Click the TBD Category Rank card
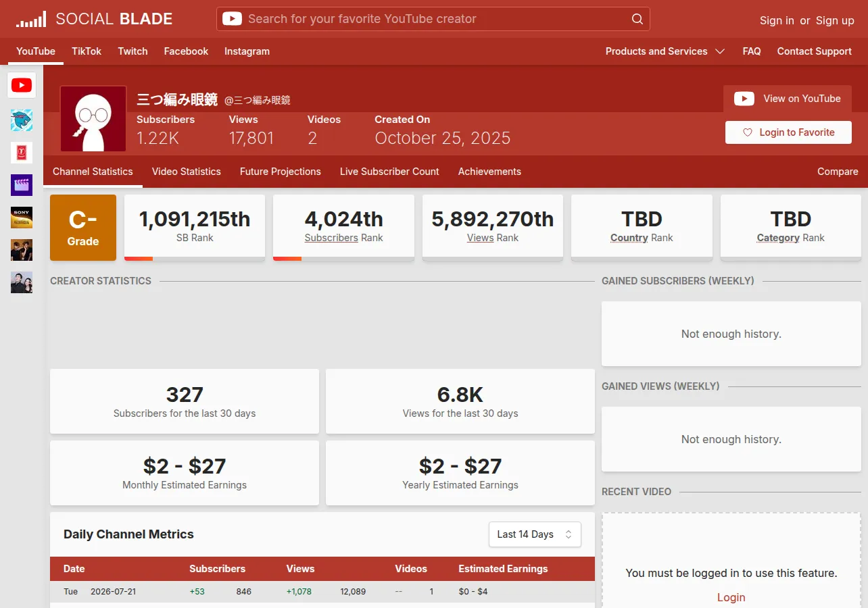Viewport: 868px width, 608px height. pyautogui.click(x=791, y=228)
